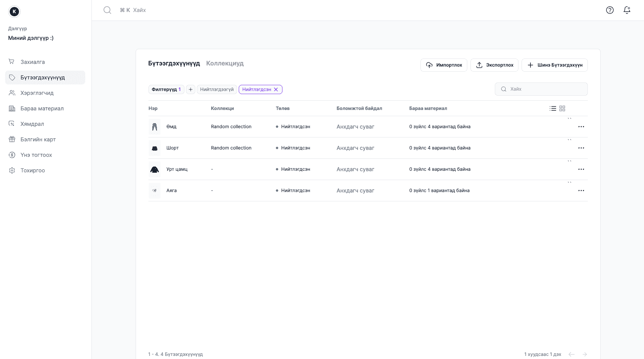
Task: Click the Миний дэлгүүр :) store name
Action: pos(31,38)
